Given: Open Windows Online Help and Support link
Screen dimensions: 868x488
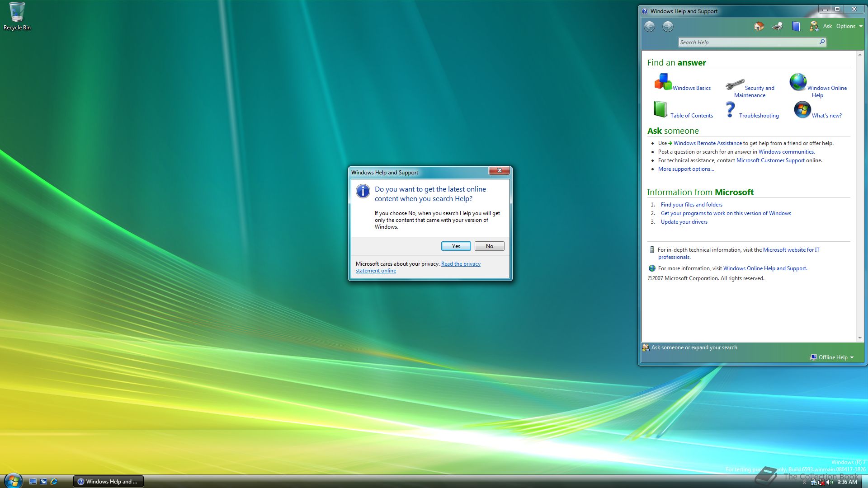Looking at the screenshot, I should point(765,268).
